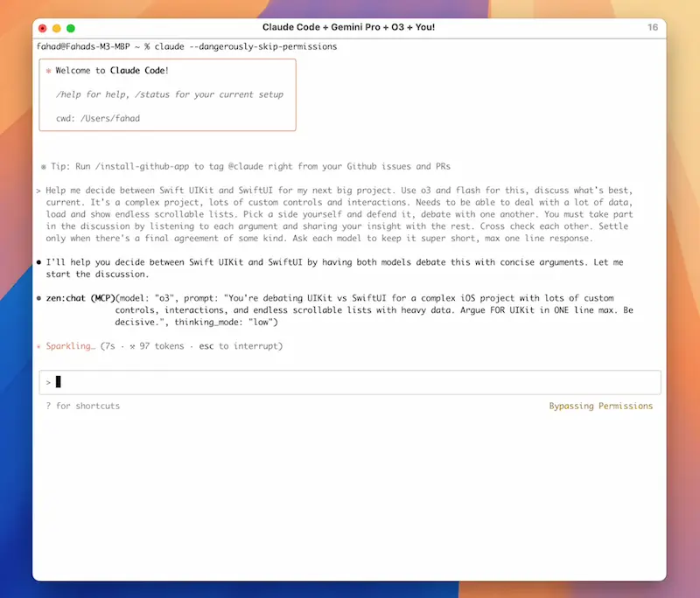The width and height of the screenshot is (700, 598).
Task: Click the asterisk icon before 'Welcome to Claude Code!'
Action: [x=48, y=71]
